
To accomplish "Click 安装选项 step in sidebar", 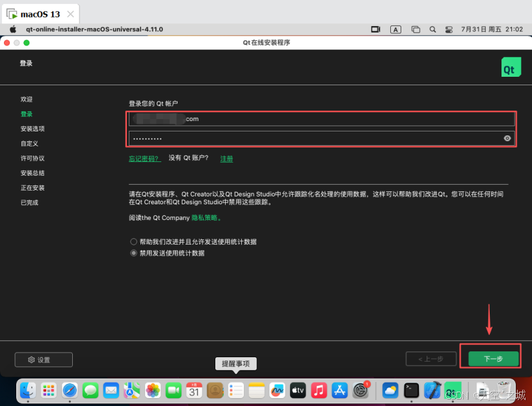I will pos(33,129).
